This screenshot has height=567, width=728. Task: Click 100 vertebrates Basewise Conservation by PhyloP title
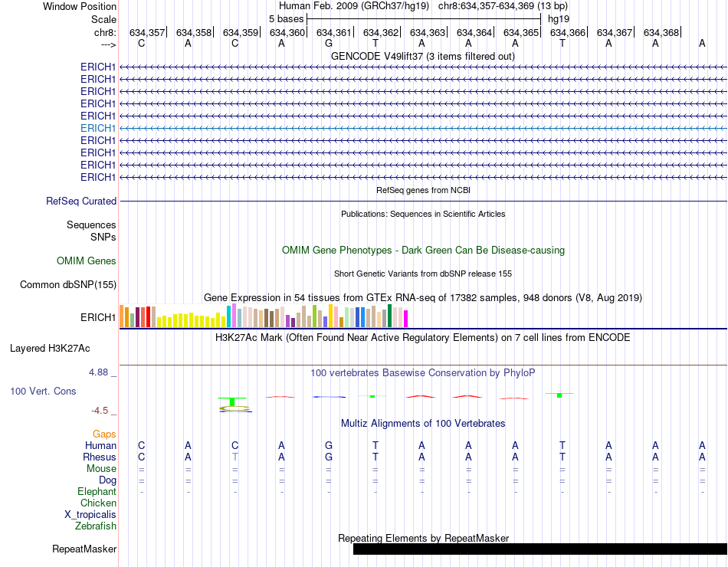423,373
